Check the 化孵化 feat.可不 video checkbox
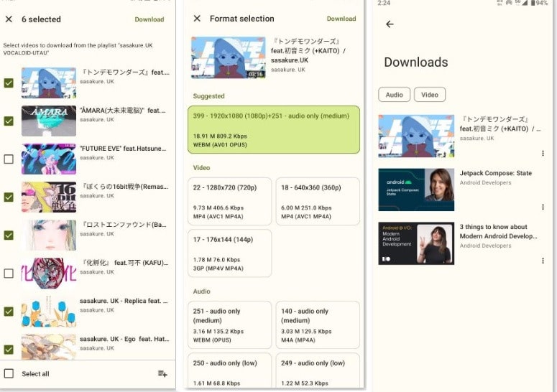 [x=9, y=273]
